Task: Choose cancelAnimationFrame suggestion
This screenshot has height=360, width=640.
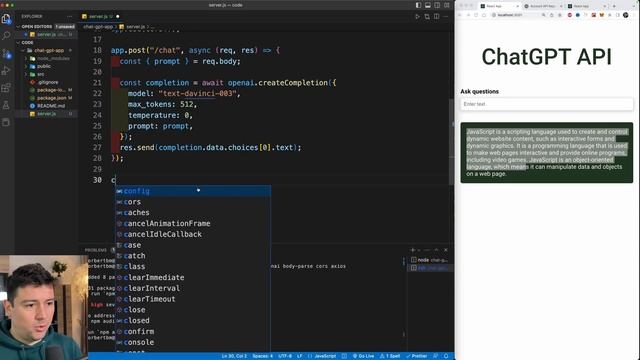Action: (193, 223)
